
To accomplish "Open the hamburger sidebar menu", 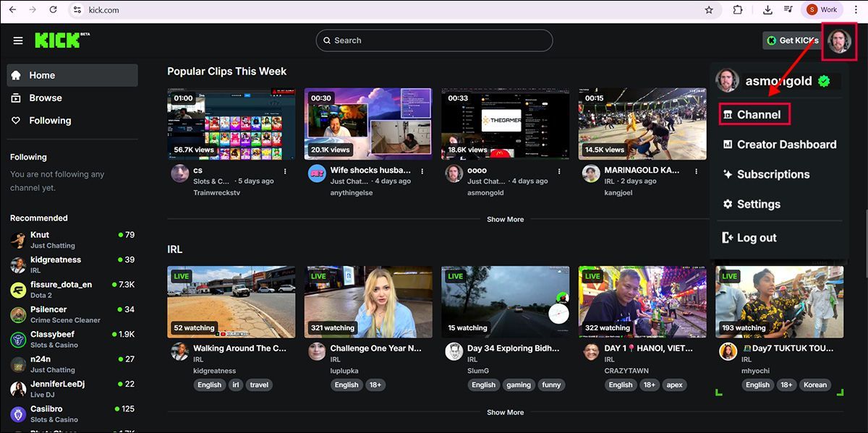I will 18,40.
